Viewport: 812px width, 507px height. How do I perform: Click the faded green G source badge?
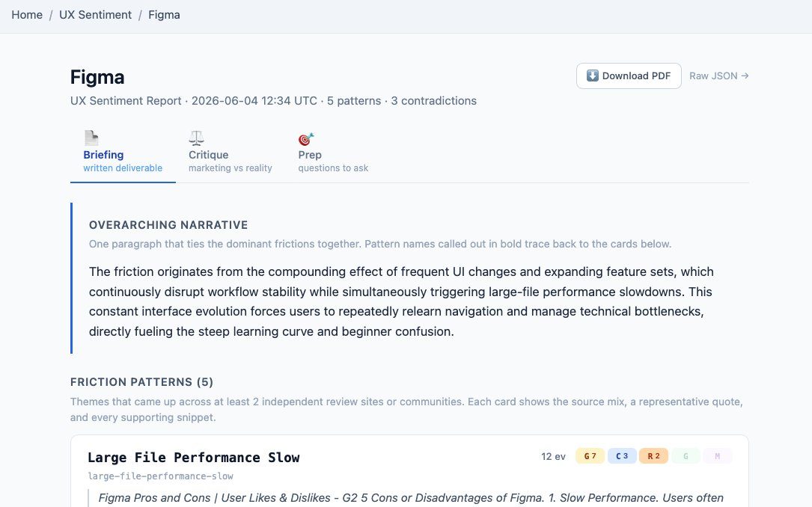click(x=686, y=456)
